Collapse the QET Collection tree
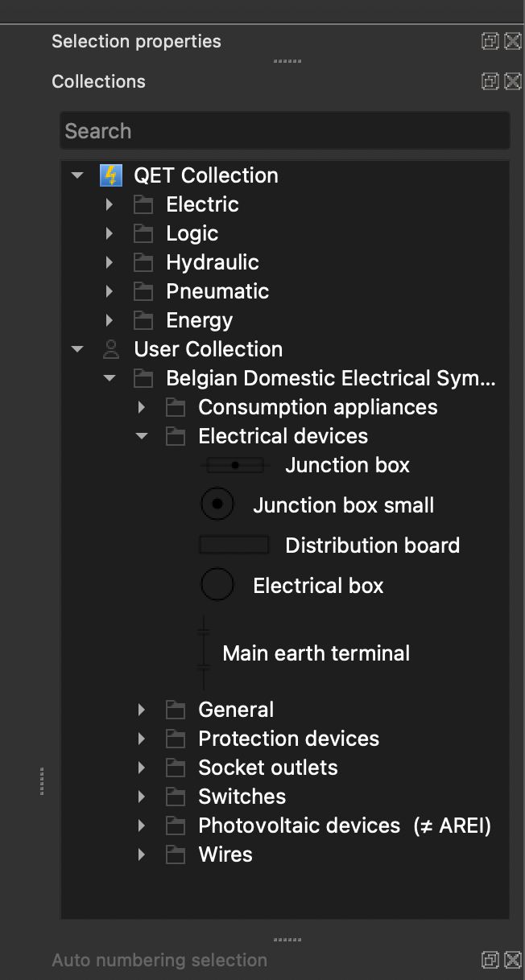 [x=77, y=175]
